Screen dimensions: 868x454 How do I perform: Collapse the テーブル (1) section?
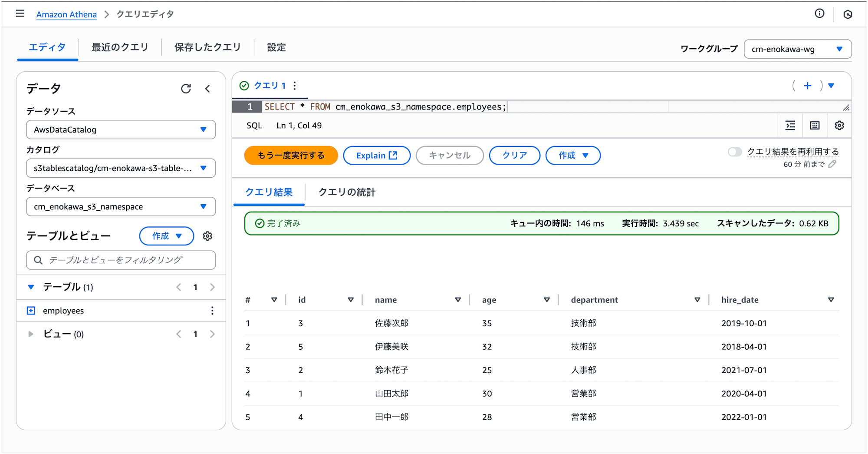tap(31, 287)
